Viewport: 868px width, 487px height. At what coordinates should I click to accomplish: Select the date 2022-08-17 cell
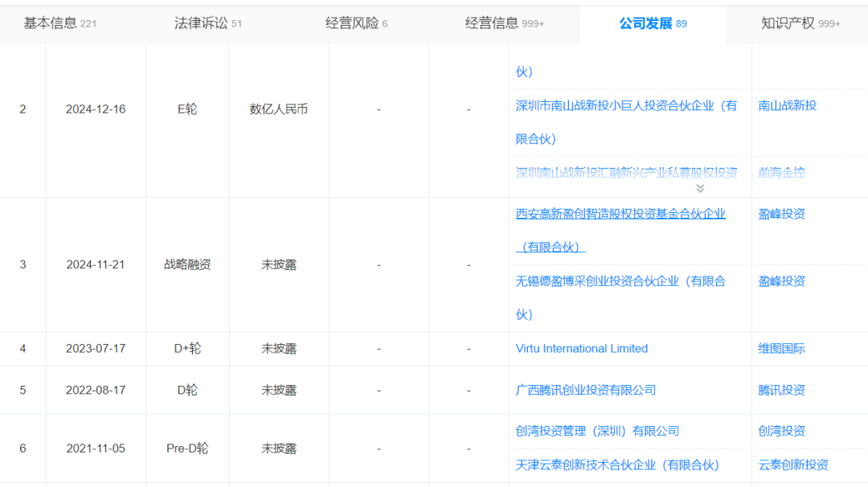[96, 390]
